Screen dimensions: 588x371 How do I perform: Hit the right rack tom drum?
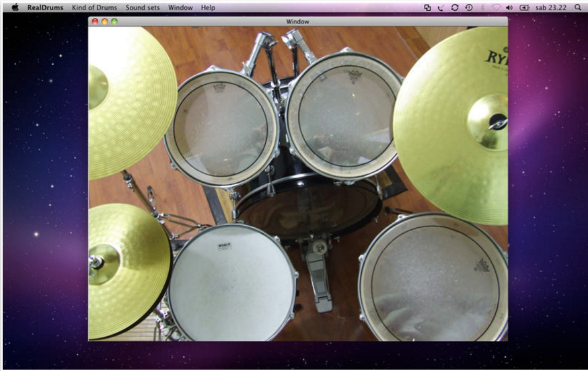[x=343, y=114]
